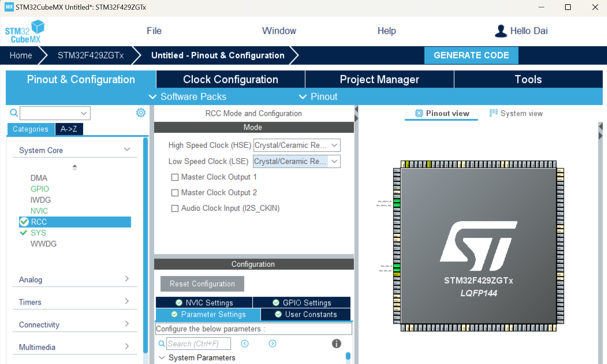The width and height of the screenshot is (607, 364).
Task: Click the categories panel vertical scrollbar
Action: pyautogui.click(x=145, y=245)
